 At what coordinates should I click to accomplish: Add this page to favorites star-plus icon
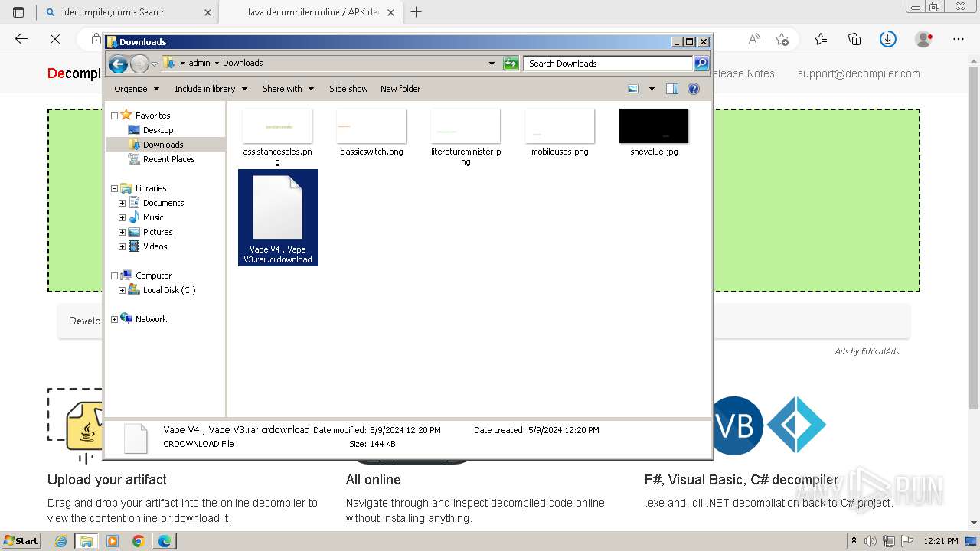(782, 39)
